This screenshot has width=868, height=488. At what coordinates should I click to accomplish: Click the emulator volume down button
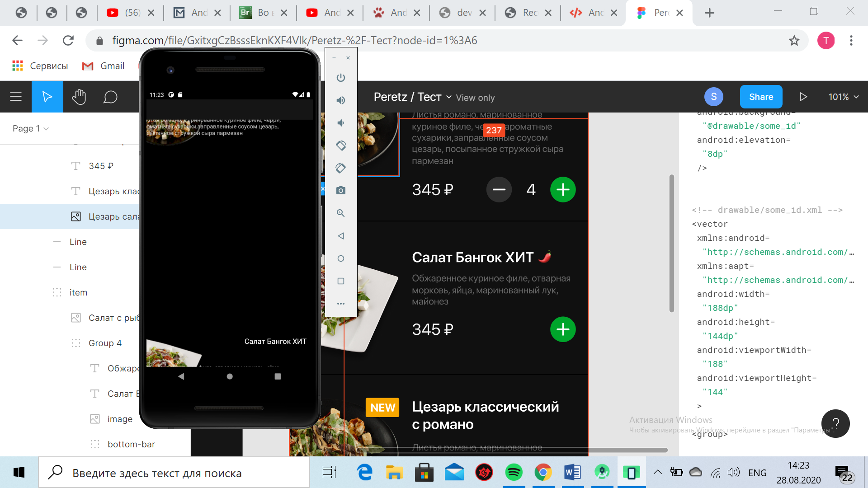pyautogui.click(x=341, y=123)
